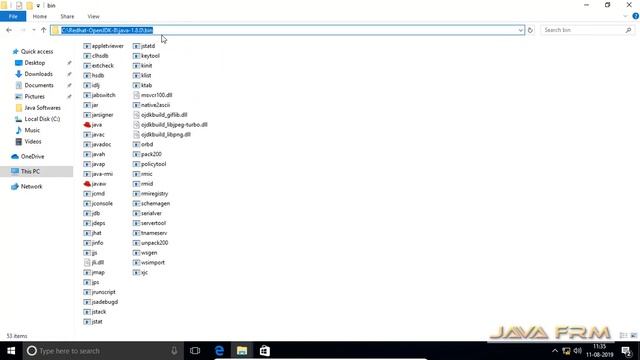Switch to the Home ribbon tab

(x=40, y=16)
